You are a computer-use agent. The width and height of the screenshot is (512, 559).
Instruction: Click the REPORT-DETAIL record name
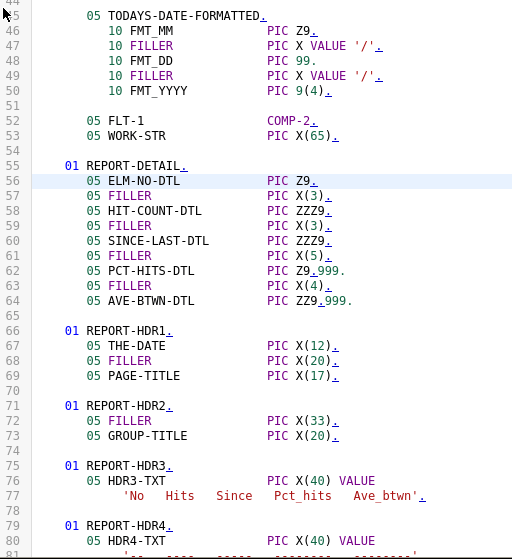133,166
